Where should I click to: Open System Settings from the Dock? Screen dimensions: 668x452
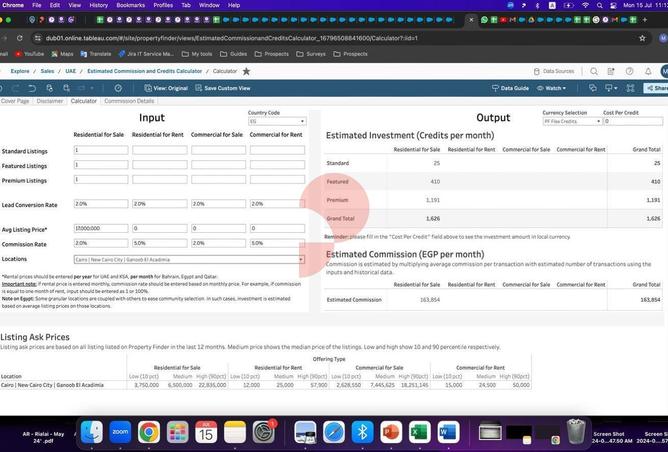tap(264, 432)
